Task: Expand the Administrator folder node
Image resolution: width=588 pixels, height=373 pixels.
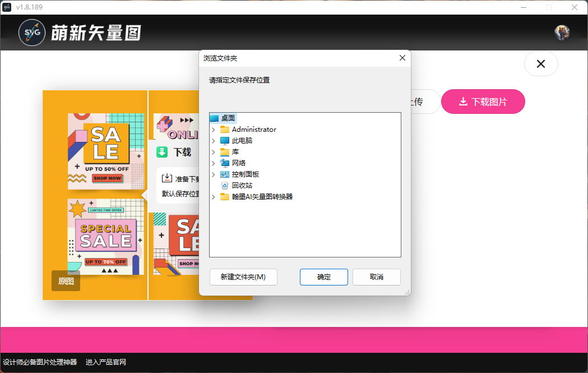Action: point(214,130)
